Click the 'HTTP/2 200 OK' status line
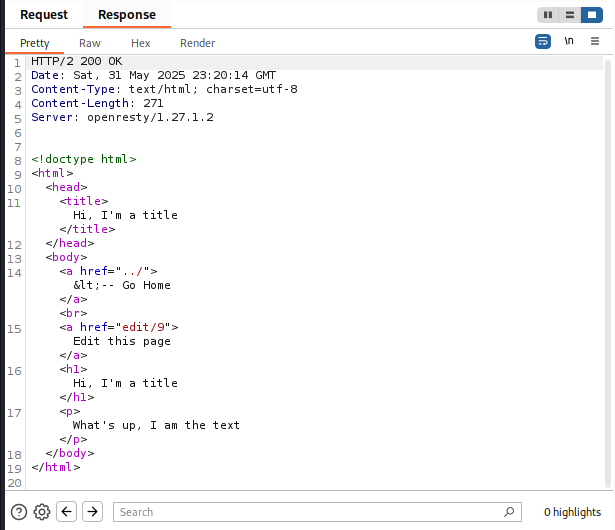 click(x=76, y=61)
